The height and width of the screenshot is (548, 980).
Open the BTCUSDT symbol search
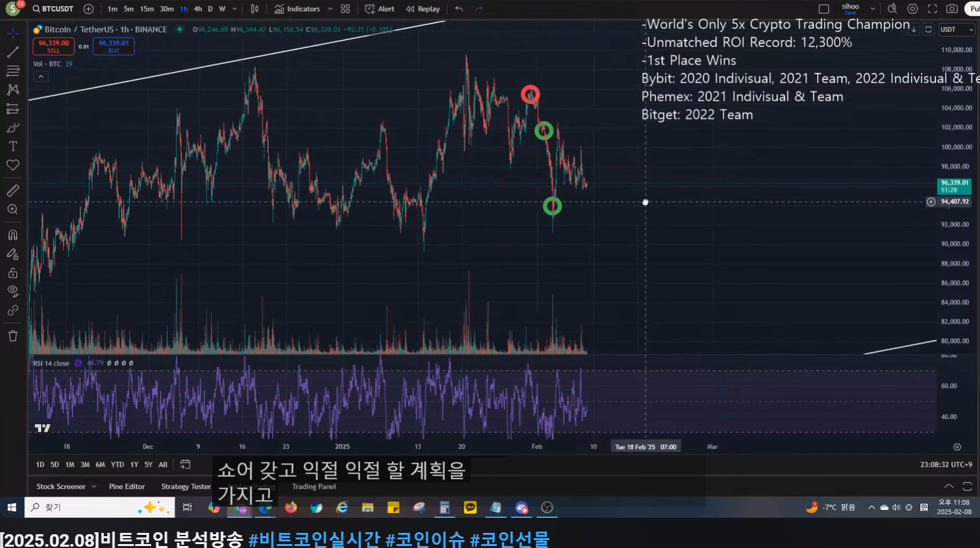point(53,9)
